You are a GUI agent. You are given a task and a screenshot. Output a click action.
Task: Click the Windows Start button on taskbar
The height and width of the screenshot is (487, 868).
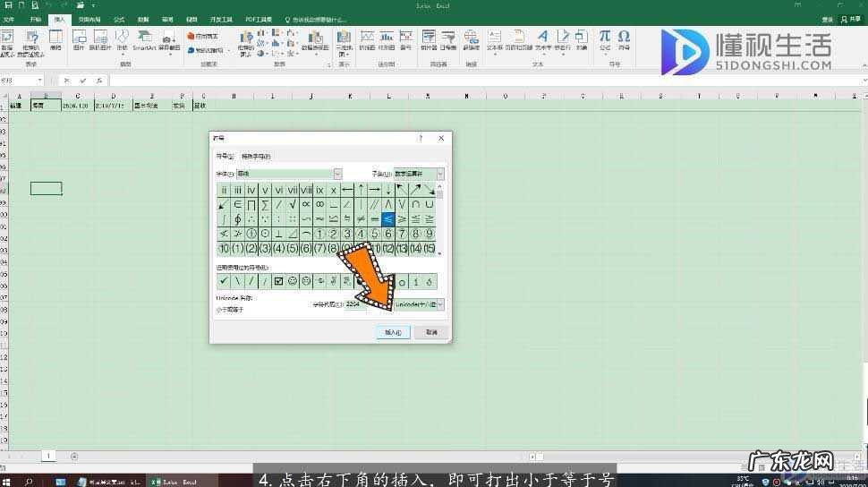click(x=8, y=481)
